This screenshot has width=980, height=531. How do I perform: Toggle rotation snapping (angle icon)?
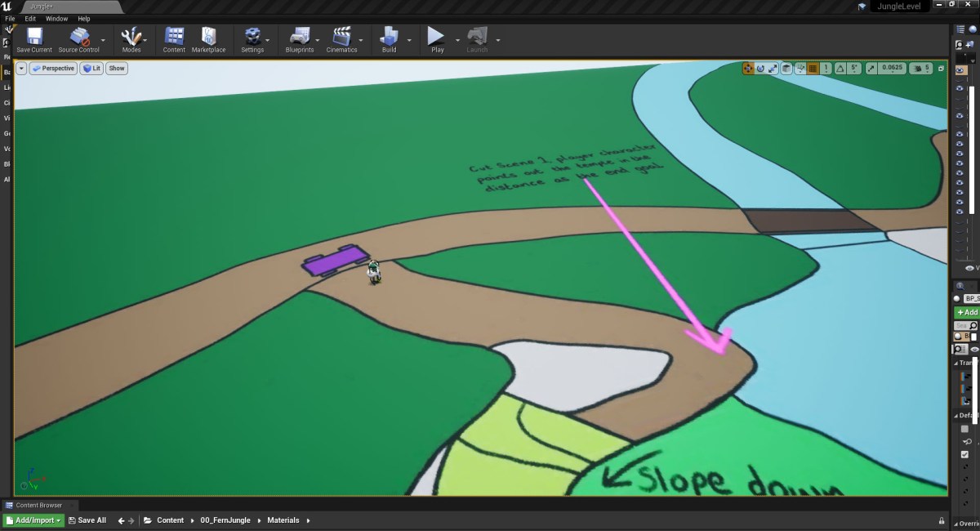click(x=840, y=69)
